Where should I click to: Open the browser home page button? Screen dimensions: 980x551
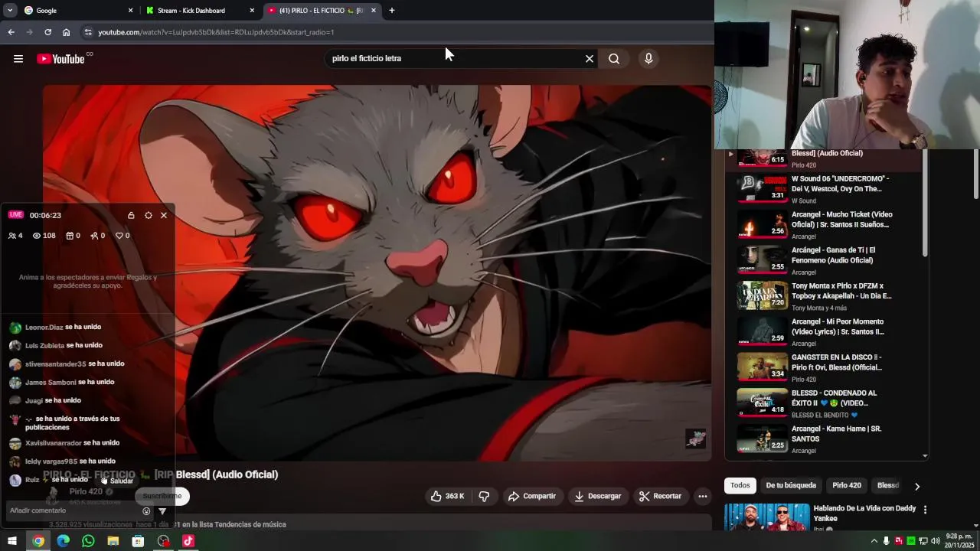pyautogui.click(x=66, y=32)
